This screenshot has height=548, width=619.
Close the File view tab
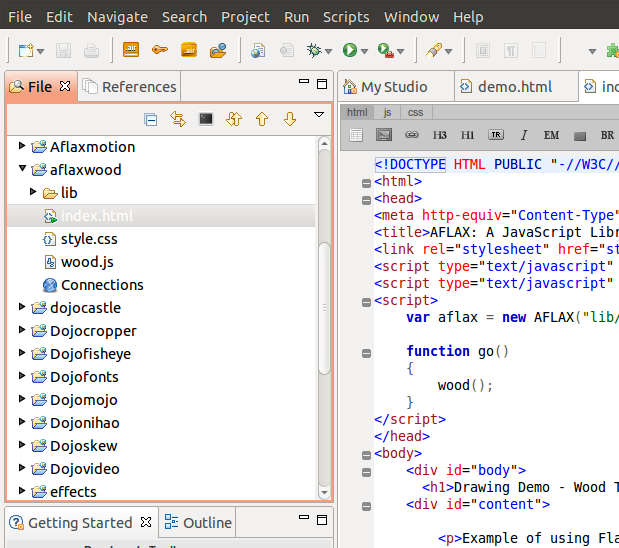click(65, 86)
